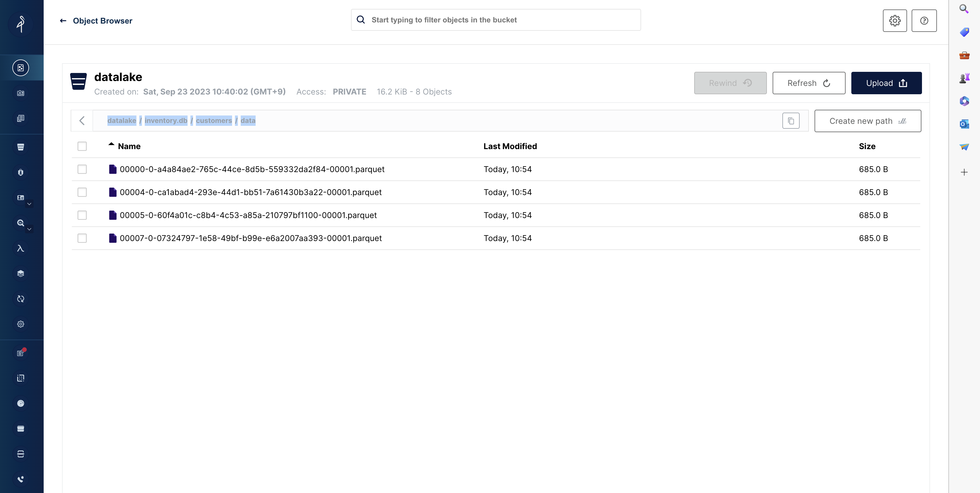Open the Object Browser sidebar icon

tap(21, 68)
